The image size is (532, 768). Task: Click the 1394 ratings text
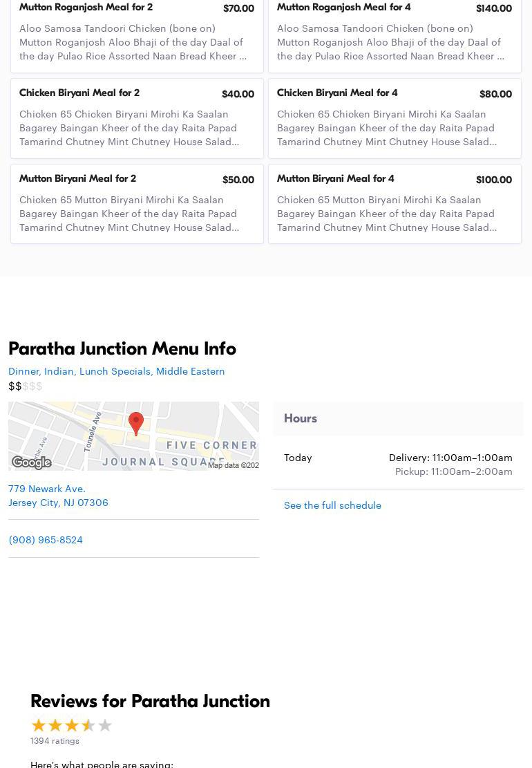[55, 741]
